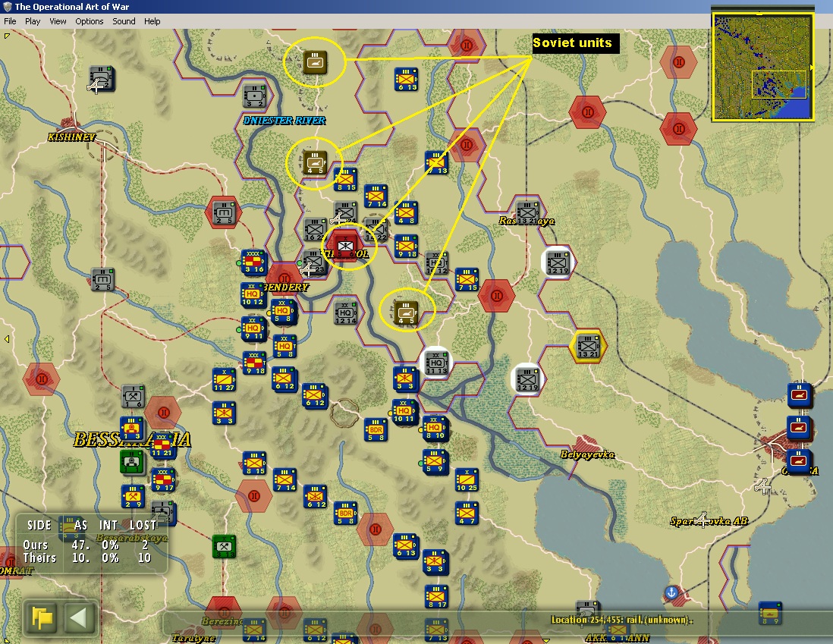Open the Sound menu
Viewport: 833px width, 644px height.
click(124, 21)
